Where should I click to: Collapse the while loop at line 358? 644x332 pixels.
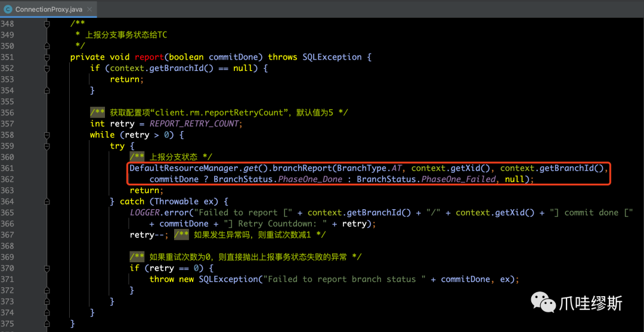click(x=47, y=135)
